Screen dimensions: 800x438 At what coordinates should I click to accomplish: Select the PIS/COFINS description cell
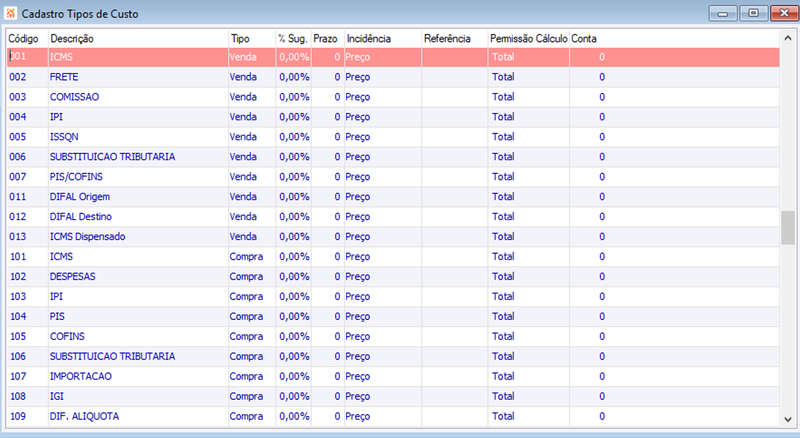(138, 177)
